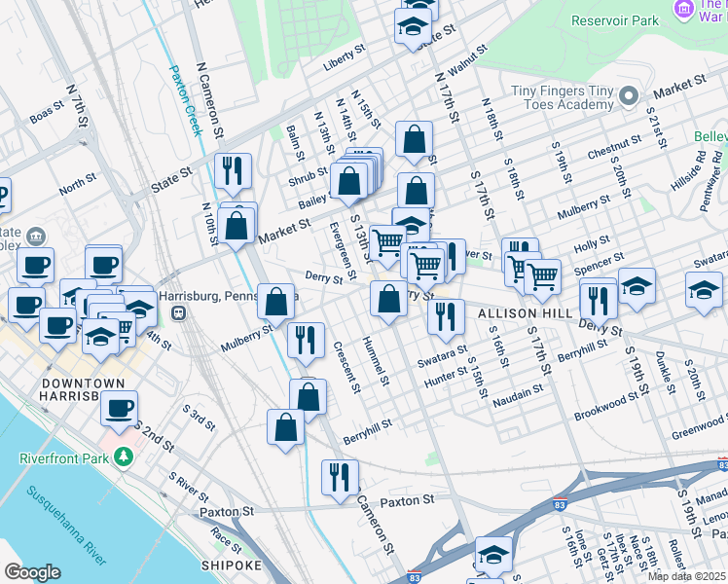Screen dimensions: 728x584
Task: Select the Boas St label
Action: click(47, 112)
